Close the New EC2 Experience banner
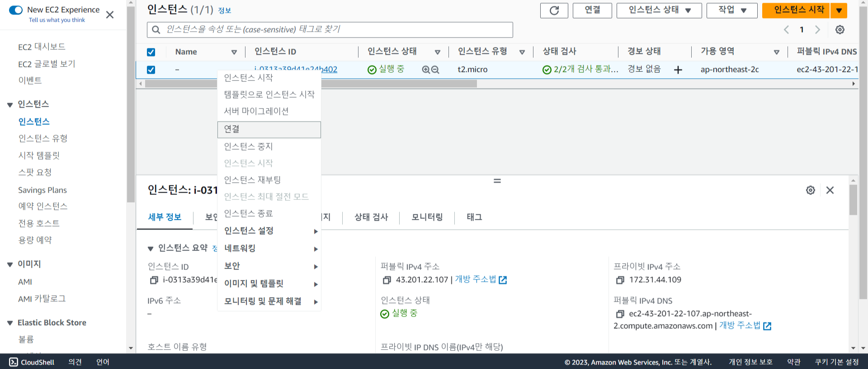 [x=110, y=15]
